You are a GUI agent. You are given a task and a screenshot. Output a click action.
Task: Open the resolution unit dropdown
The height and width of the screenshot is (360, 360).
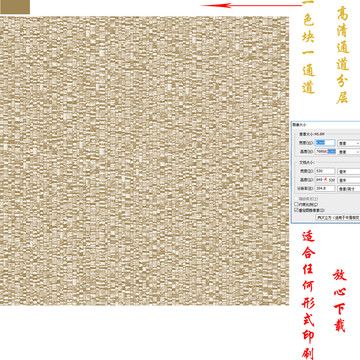(x=349, y=189)
